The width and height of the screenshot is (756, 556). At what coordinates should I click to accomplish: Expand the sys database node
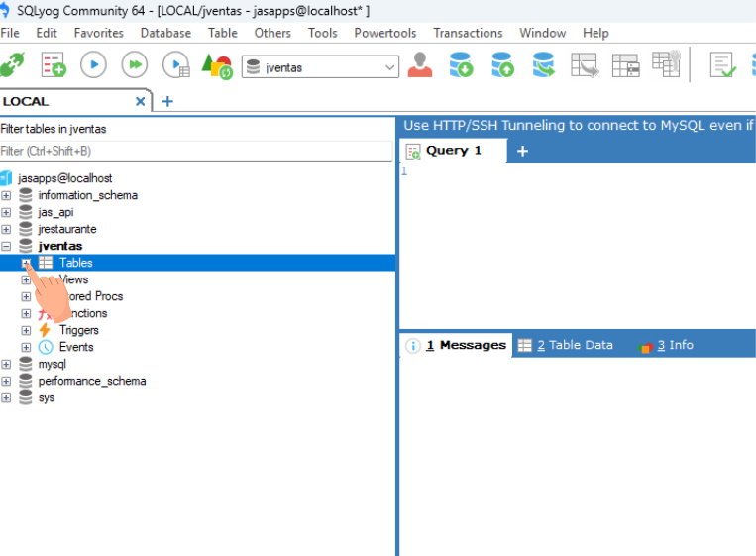click(6, 398)
